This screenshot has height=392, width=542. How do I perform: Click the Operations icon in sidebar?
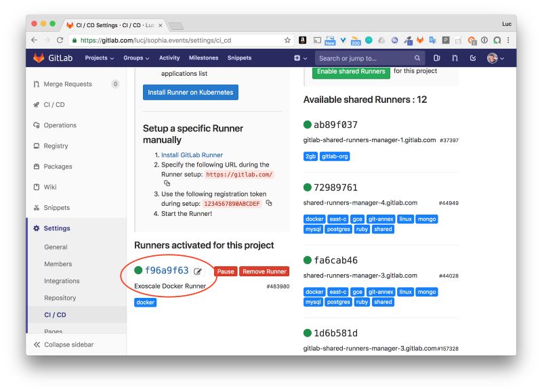click(x=37, y=125)
